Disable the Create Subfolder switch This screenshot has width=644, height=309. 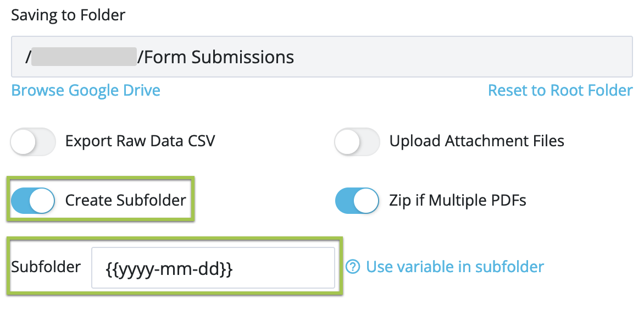[x=33, y=201]
